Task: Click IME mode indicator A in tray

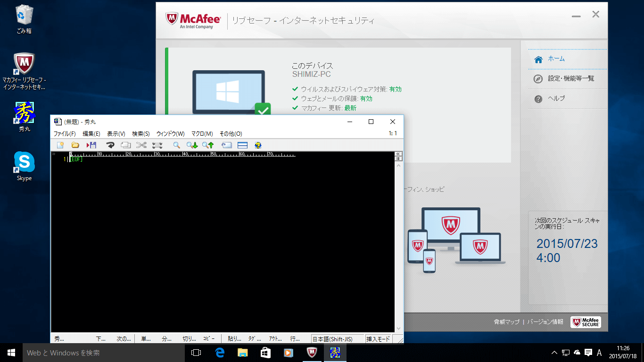Action: 599,353
